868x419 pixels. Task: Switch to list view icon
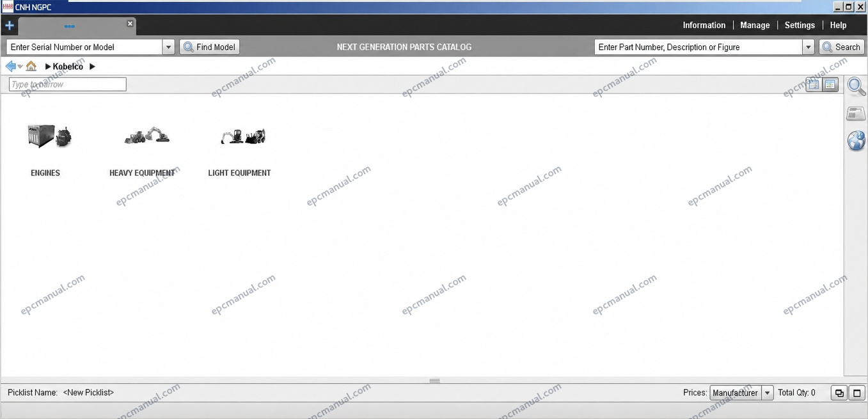pos(813,84)
